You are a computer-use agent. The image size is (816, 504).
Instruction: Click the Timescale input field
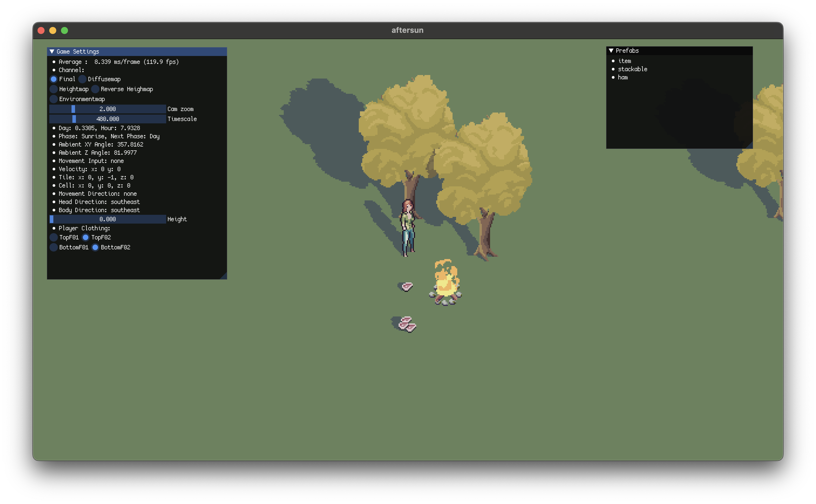point(108,119)
